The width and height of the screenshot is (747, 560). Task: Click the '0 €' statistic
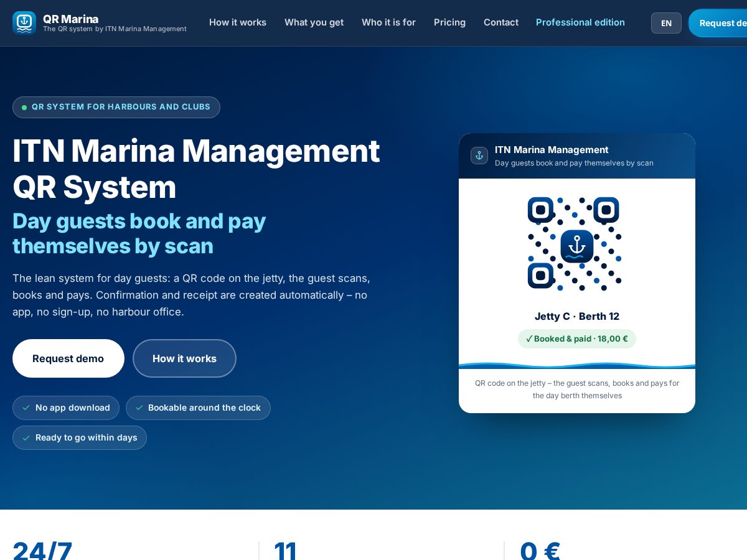point(540,551)
